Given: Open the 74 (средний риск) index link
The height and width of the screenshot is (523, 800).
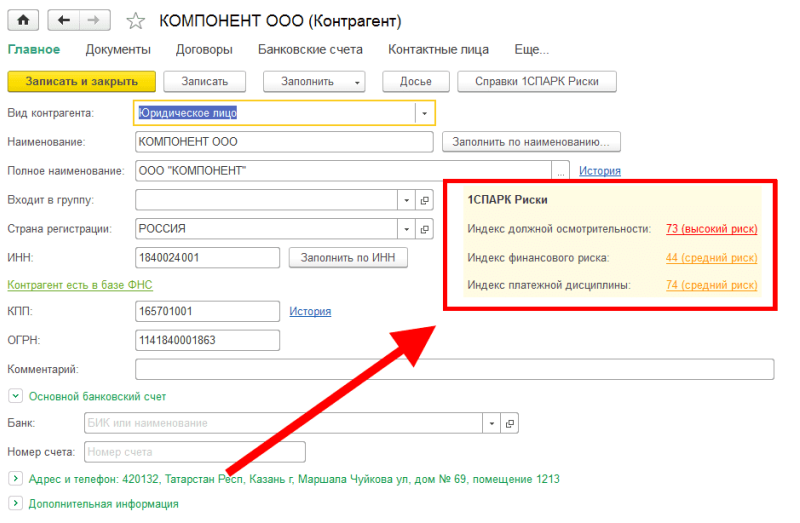Looking at the screenshot, I should coord(711,285).
